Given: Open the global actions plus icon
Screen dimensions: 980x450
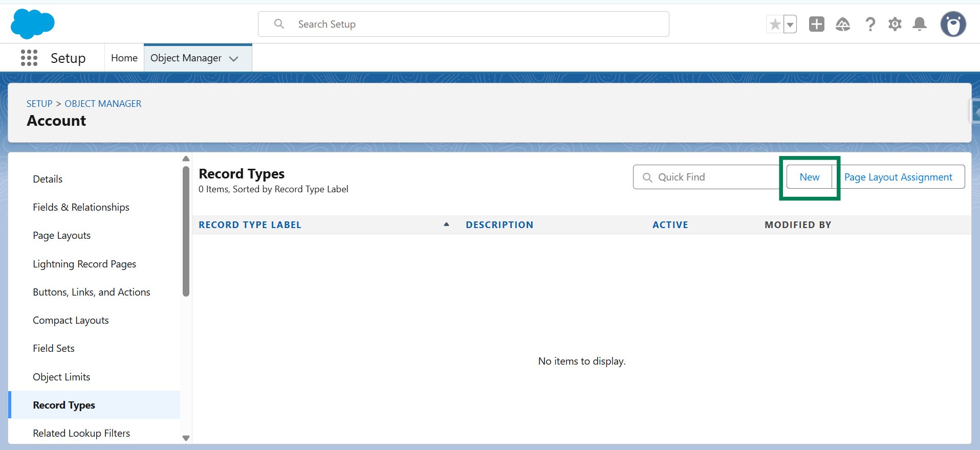Looking at the screenshot, I should [817, 24].
